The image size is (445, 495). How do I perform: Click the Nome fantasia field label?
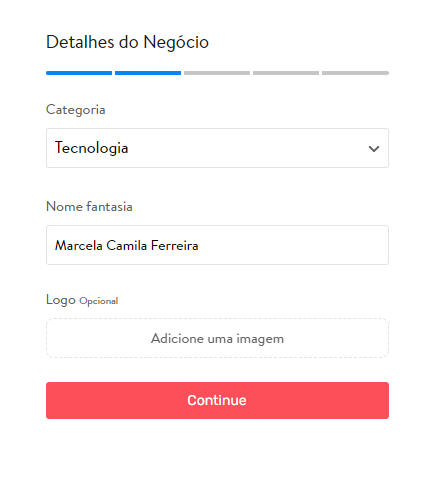pos(89,207)
